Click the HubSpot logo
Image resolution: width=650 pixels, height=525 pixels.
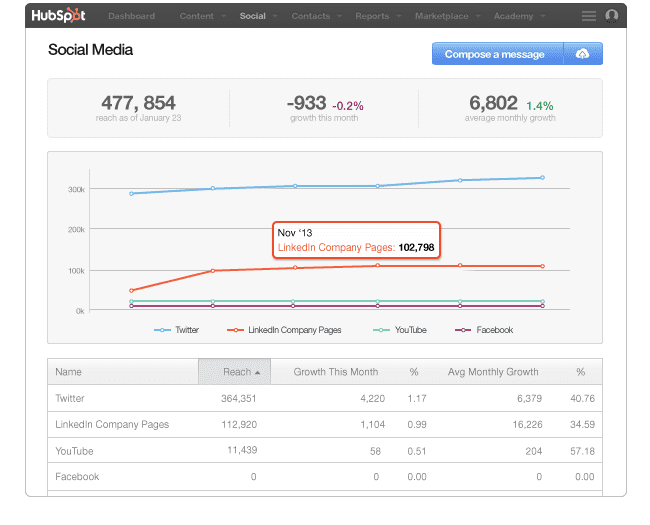58,16
